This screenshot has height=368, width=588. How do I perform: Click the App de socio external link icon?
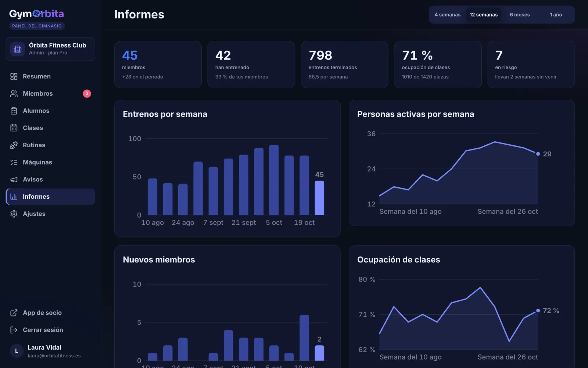pos(14,313)
